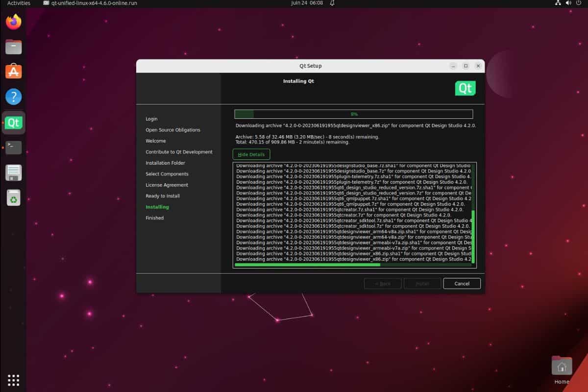Select the Qt installer icon in dock

(14, 122)
